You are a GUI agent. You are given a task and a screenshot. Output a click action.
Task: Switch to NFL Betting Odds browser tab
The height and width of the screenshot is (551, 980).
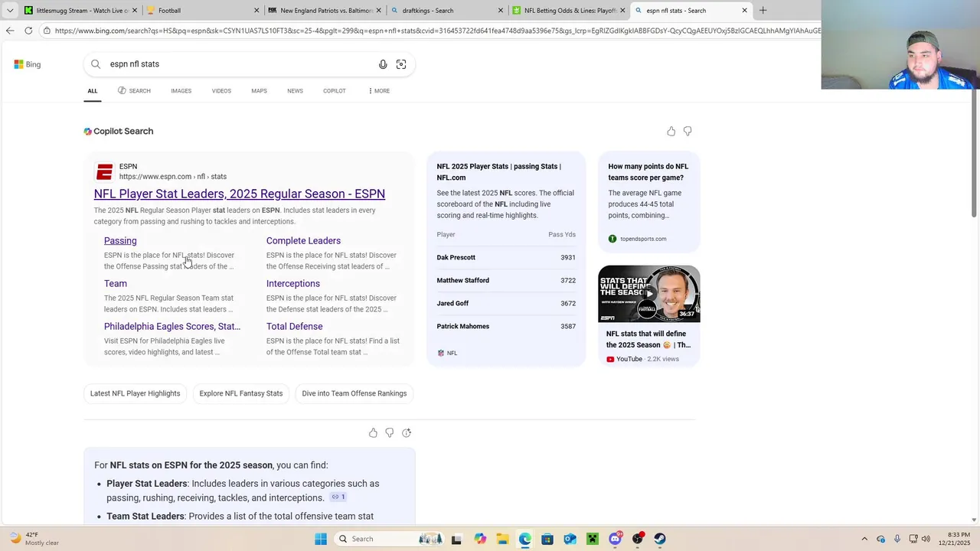click(x=569, y=11)
